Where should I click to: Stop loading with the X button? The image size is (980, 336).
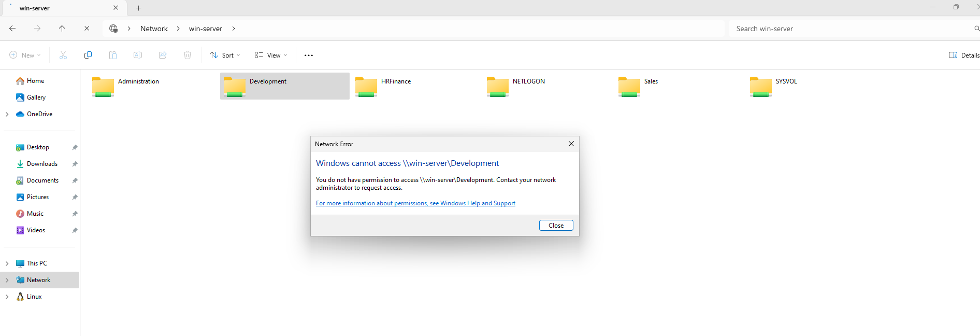[x=87, y=29]
